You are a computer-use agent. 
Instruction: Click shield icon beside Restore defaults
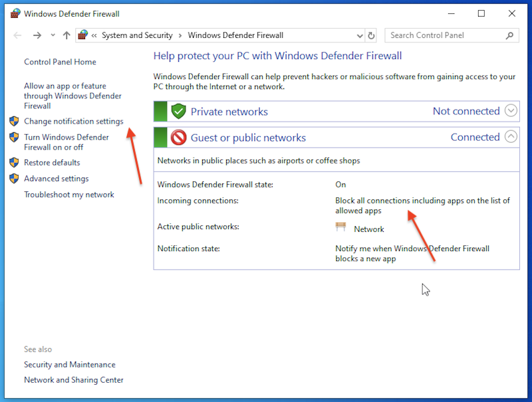[x=14, y=162]
